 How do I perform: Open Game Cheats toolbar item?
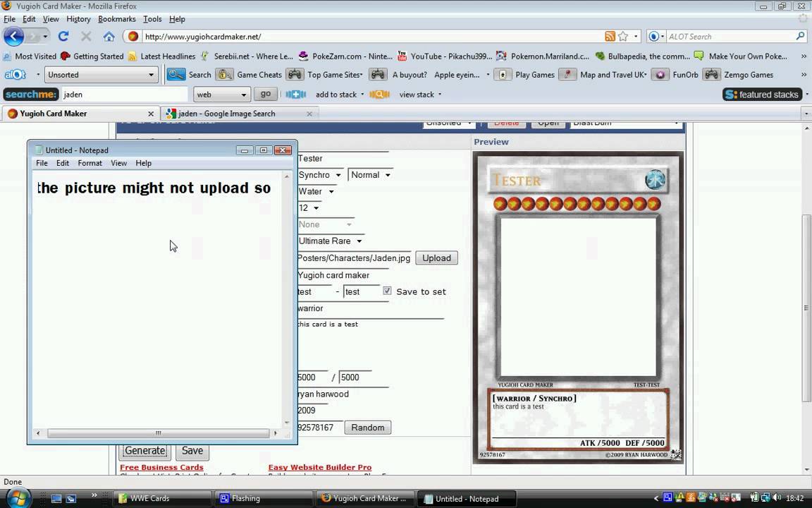249,75
